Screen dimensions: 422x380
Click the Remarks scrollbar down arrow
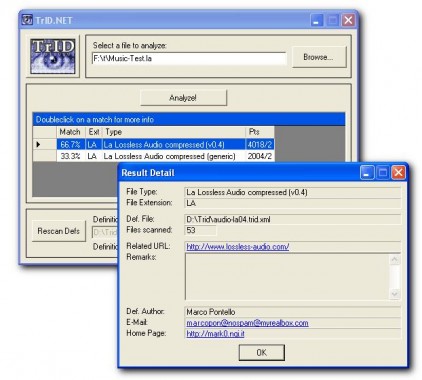point(395,294)
